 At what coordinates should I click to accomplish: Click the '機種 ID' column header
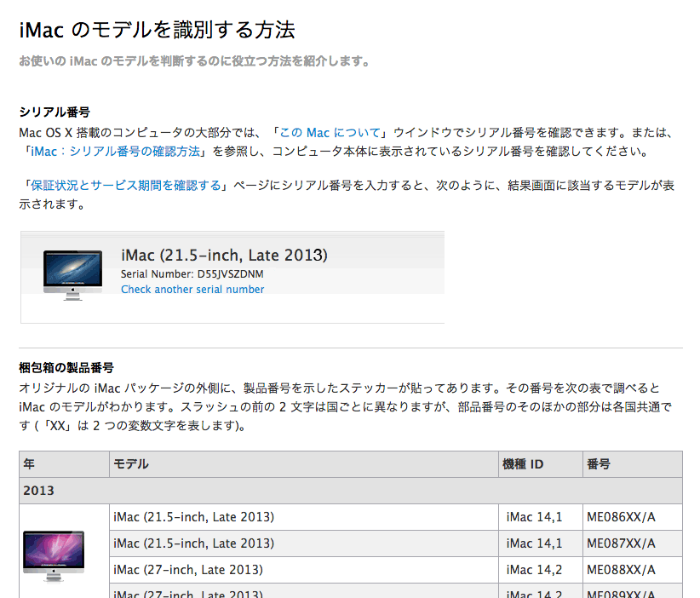point(541,464)
